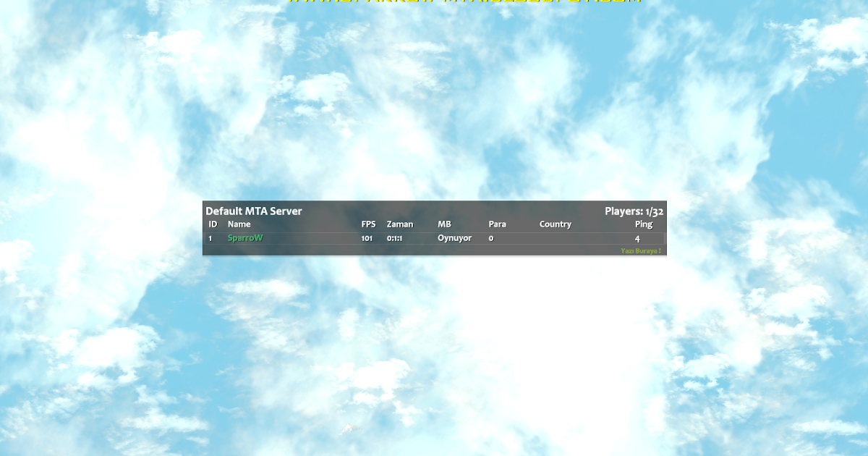Click the Ping value 4
Screen dimensions: 868x456
coord(637,238)
